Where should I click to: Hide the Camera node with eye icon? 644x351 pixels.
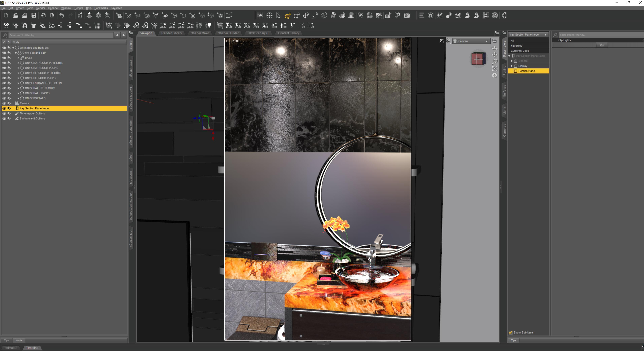[4, 103]
